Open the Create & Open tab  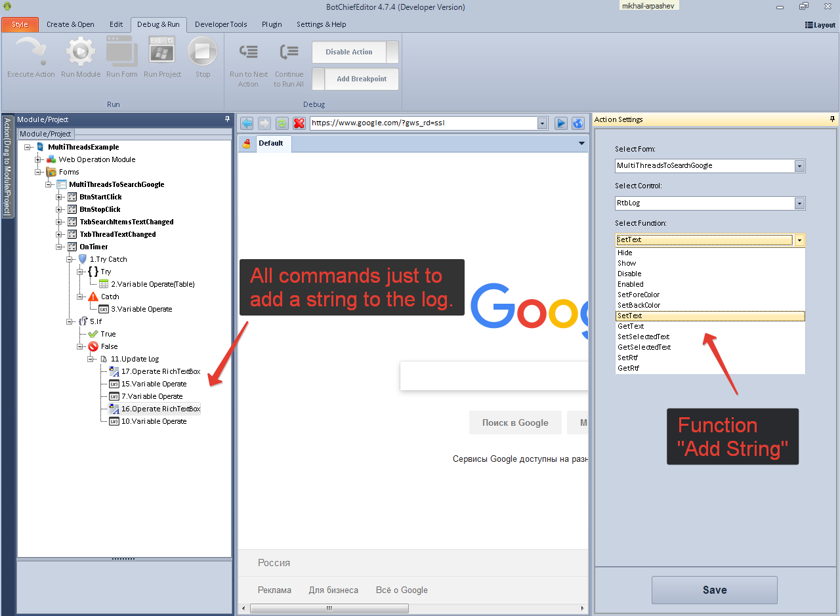click(x=70, y=25)
